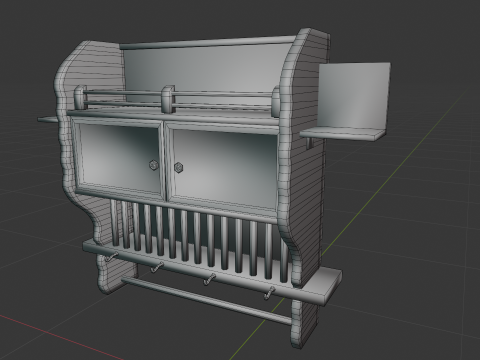
Task: Select the long towel rail under the rack
Action: (207, 301)
